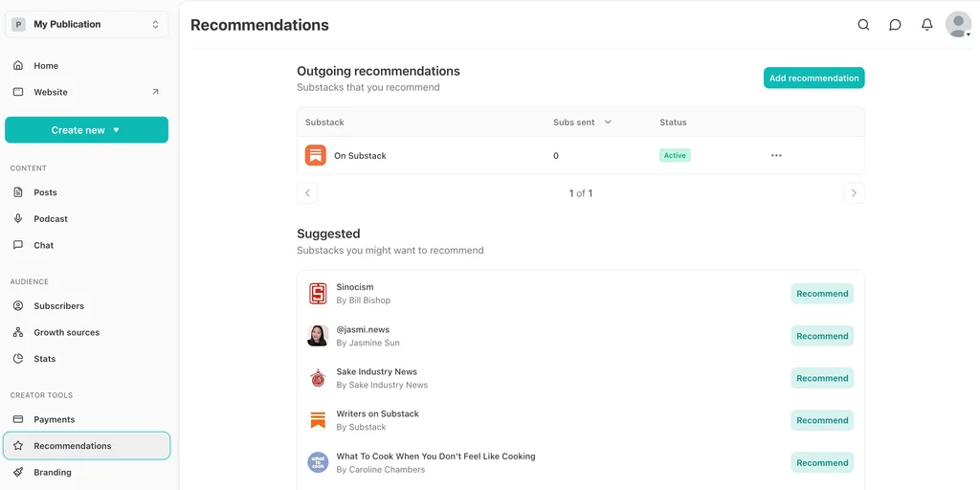
Task: Click the On Substack orange logo
Action: click(316, 155)
